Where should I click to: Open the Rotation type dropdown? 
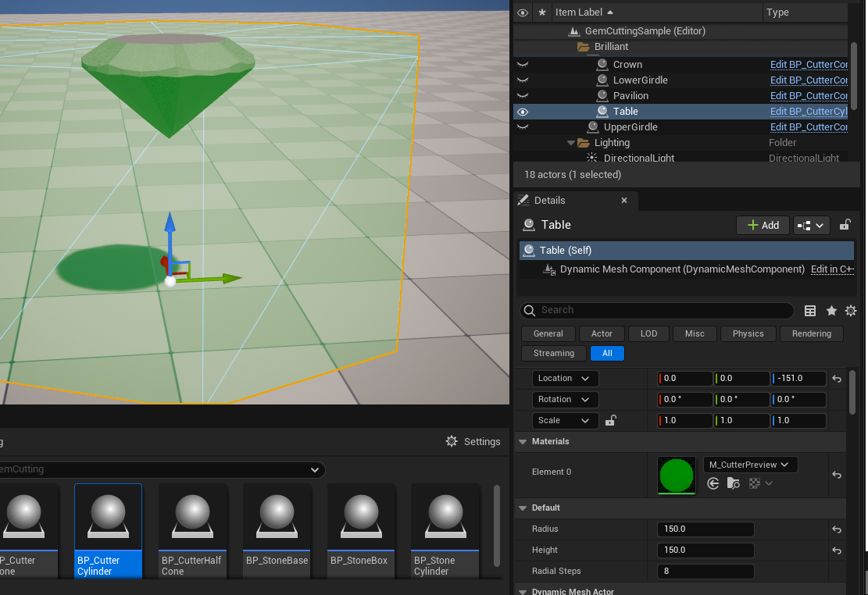[x=565, y=400]
